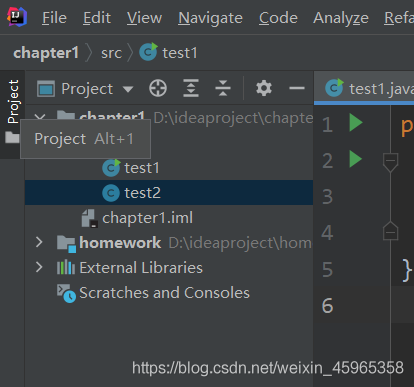
Task: Click the locate/select opened file crosshair icon
Action: [x=158, y=89]
